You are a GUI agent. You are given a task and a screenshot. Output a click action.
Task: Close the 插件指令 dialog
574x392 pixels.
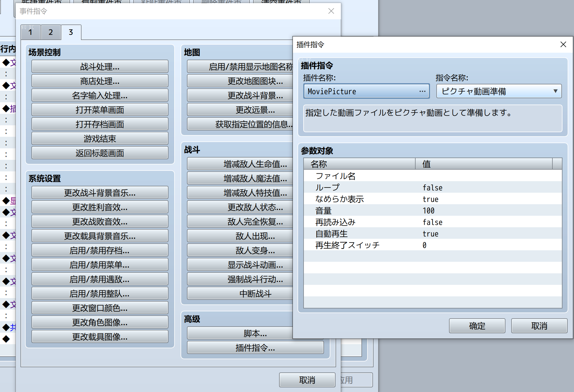point(563,44)
